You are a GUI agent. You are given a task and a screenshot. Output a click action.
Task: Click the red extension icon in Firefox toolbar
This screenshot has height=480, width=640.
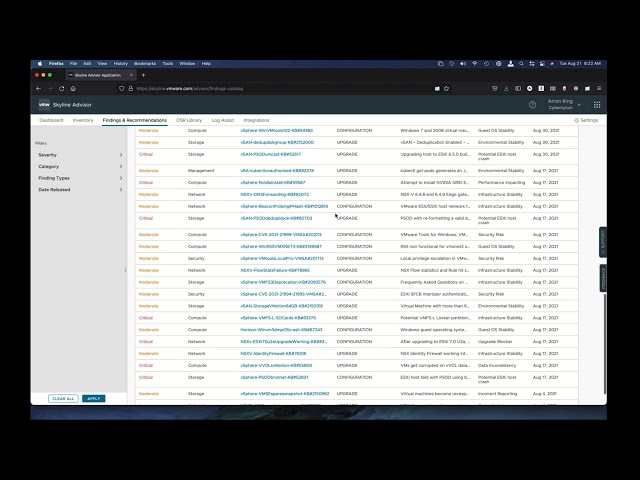click(564, 89)
